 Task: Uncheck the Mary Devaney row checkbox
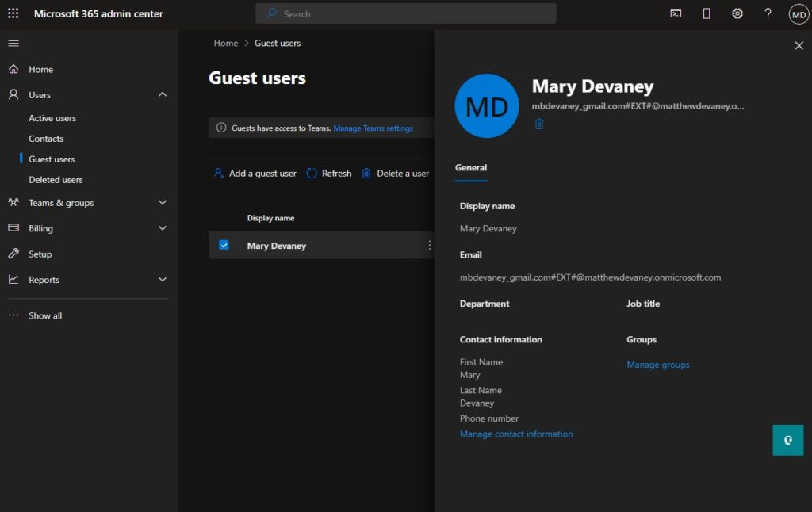pyautogui.click(x=224, y=245)
